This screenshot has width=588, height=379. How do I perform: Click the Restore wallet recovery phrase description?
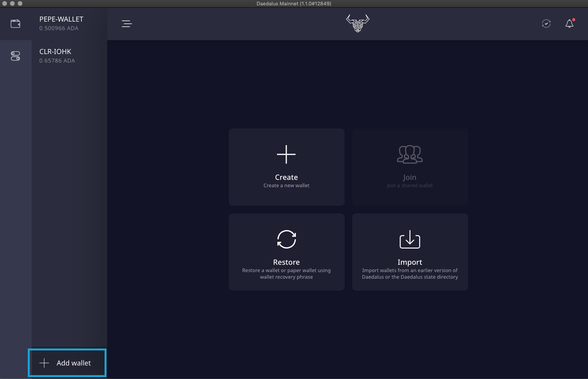(x=286, y=274)
